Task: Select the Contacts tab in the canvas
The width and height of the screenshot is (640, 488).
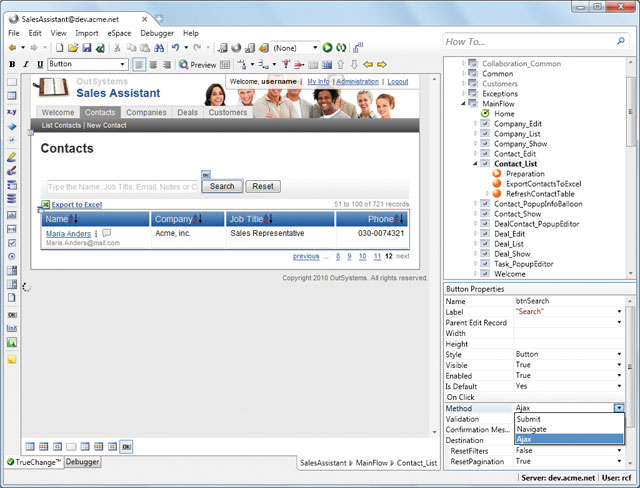Action: coord(100,112)
